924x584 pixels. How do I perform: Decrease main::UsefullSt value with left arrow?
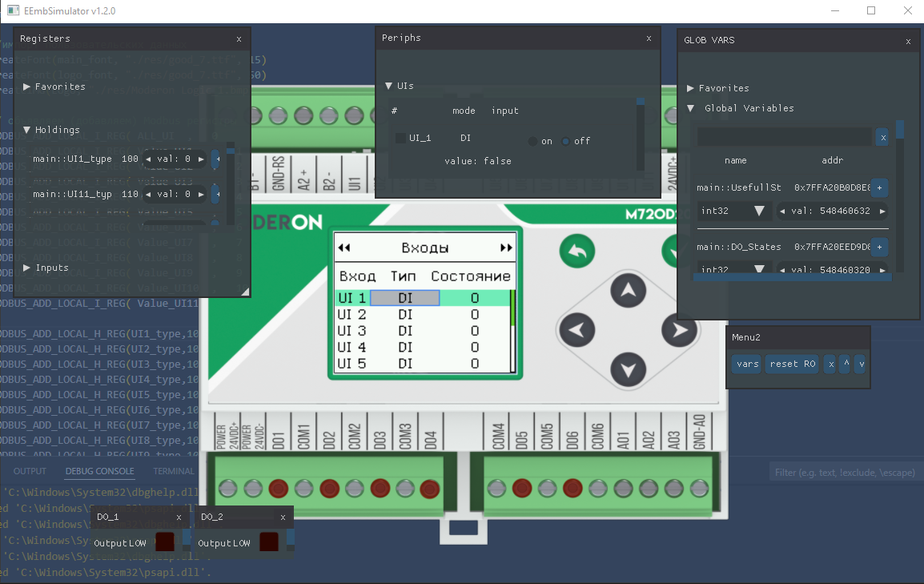[x=782, y=211]
